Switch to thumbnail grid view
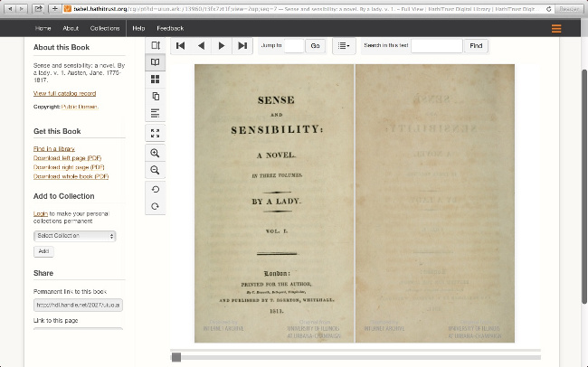This screenshot has width=588, height=367. coord(156,80)
